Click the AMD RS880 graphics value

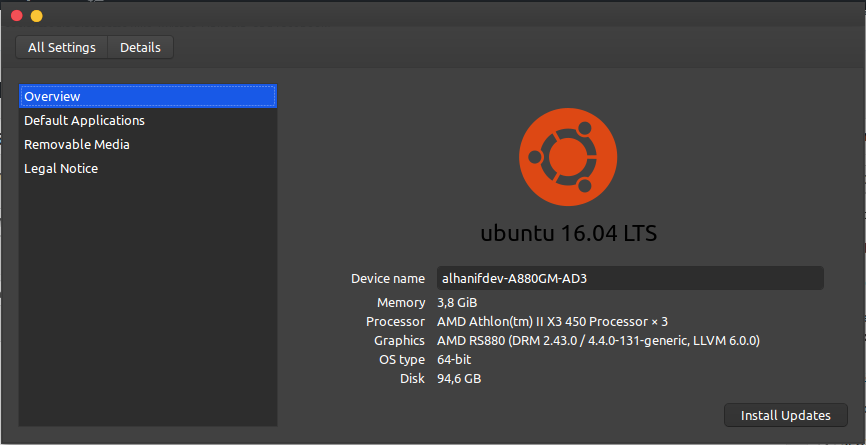point(598,341)
